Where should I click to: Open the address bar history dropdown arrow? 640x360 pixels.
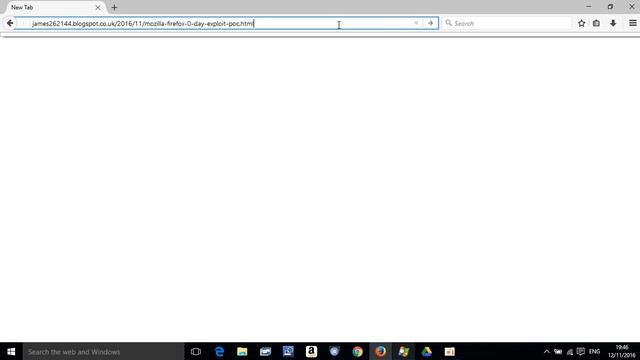click(x=416, y=23)
